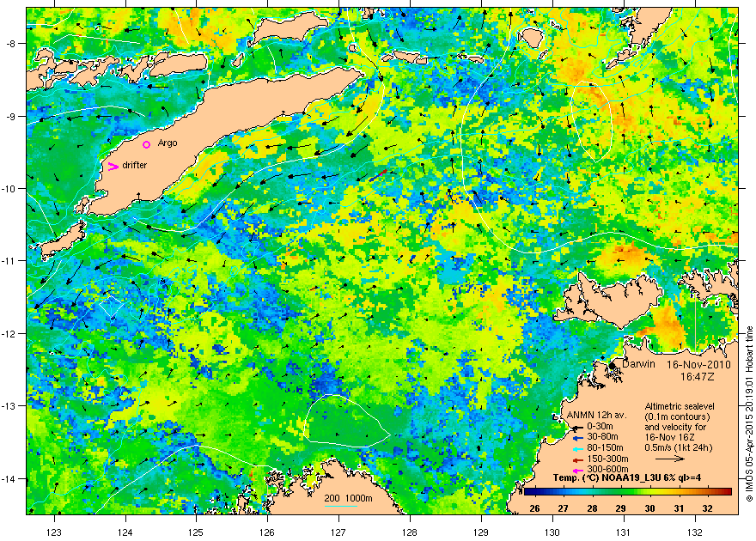Click the "0.5m/s (1kt 24h)" text
Image resolution: width=756 pixels, height=541 pixels.
(679, 447)
